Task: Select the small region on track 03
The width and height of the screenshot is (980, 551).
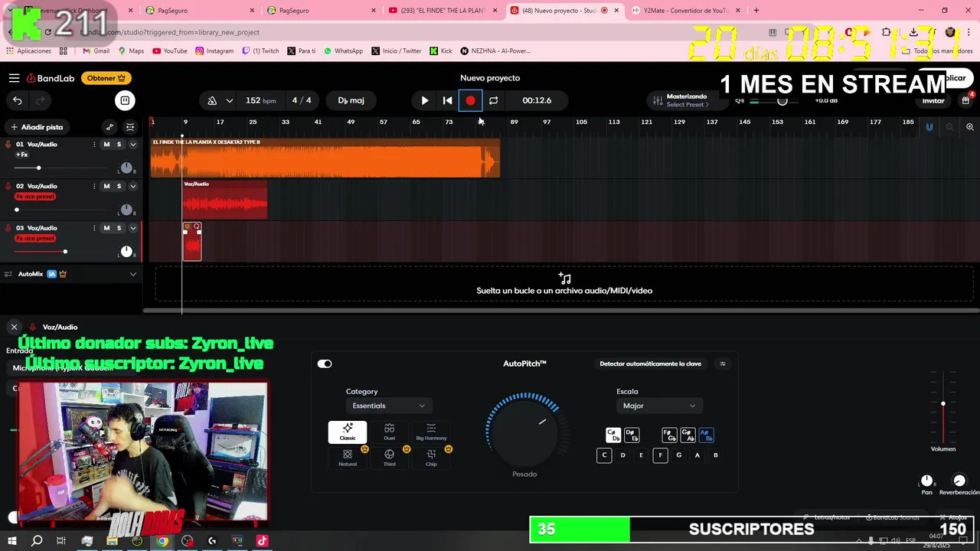Action: [x=192, y=242]
